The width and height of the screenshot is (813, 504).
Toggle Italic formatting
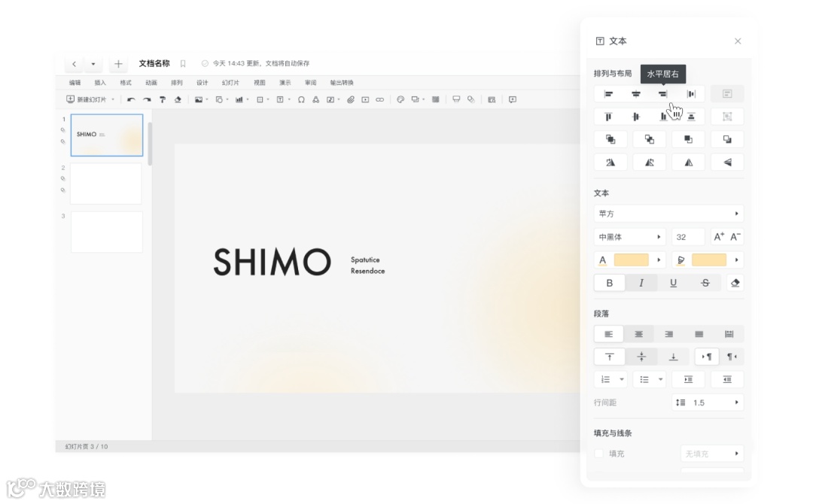coord(641,283)
